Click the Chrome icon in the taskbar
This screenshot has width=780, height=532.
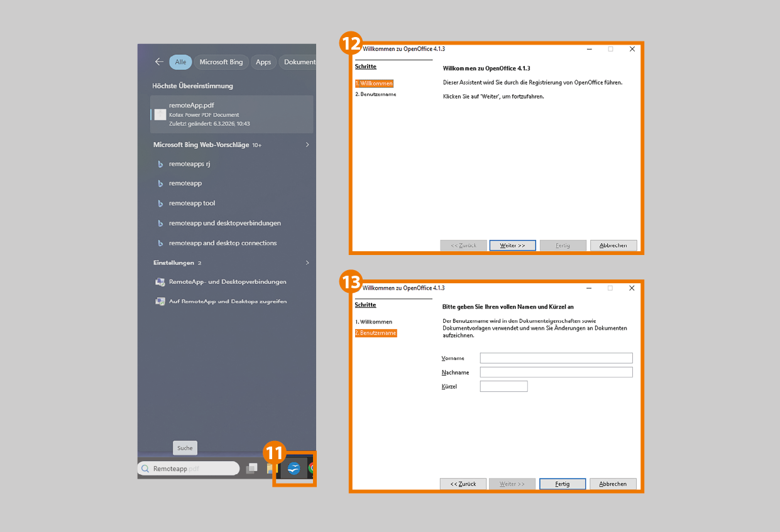click(312, 468)
